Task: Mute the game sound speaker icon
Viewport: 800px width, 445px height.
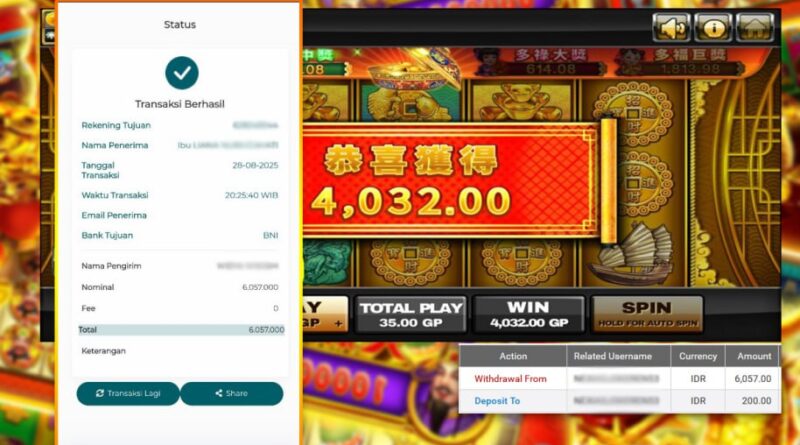Action: tap(671, 27)
